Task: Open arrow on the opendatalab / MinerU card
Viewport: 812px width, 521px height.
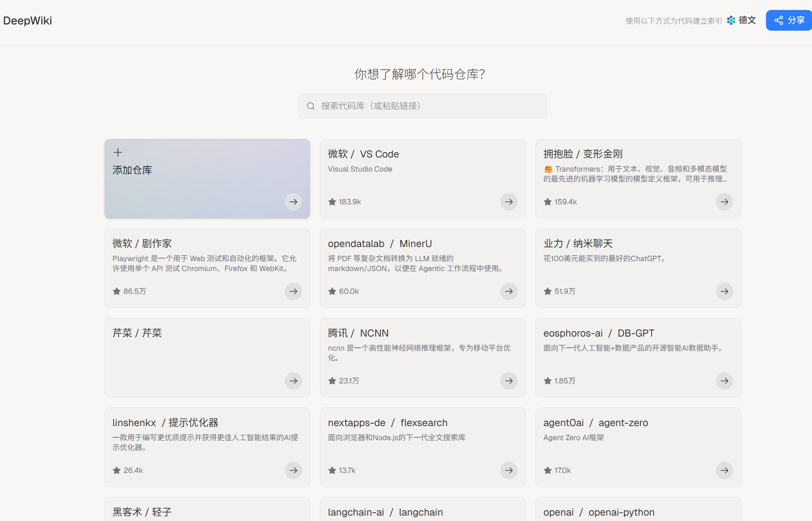Action: click(x=509, y=291)
